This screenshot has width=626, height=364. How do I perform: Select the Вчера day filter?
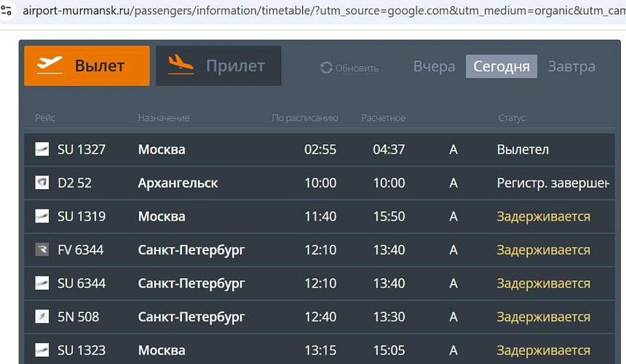tap(434, 66)
